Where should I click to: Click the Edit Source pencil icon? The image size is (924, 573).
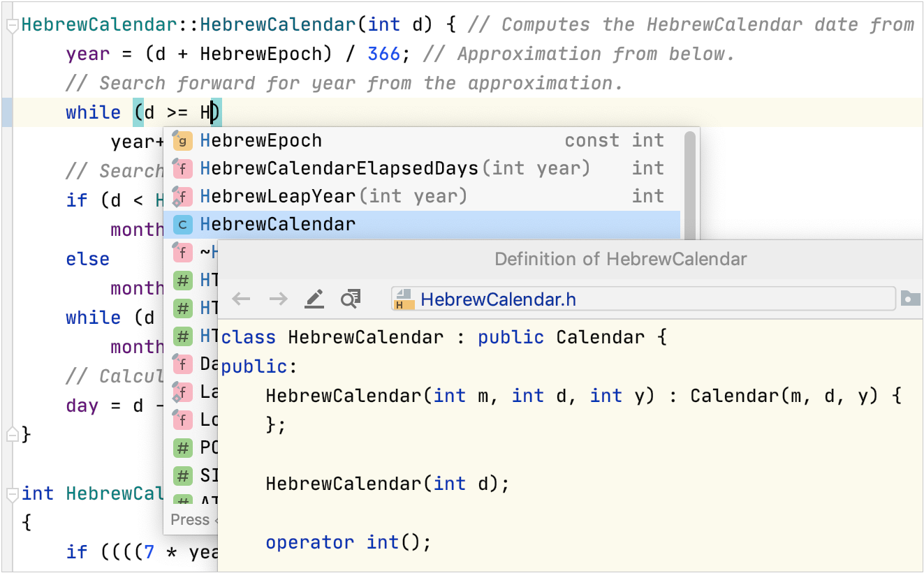click(x=314, y=299)
